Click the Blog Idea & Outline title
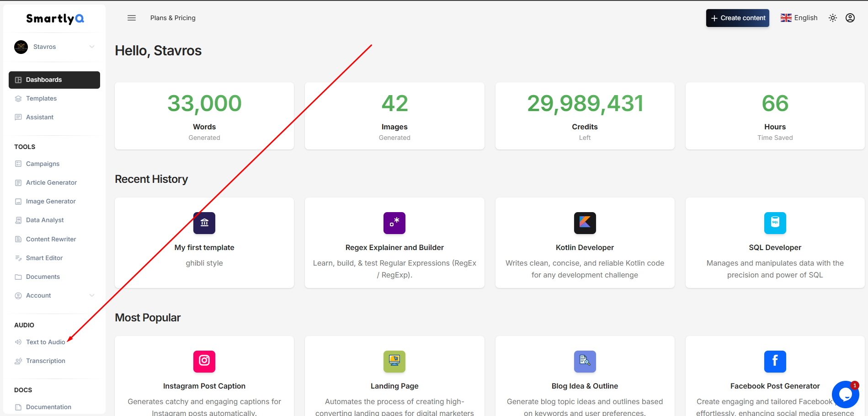The image size is (868, 416). point(585,386)
